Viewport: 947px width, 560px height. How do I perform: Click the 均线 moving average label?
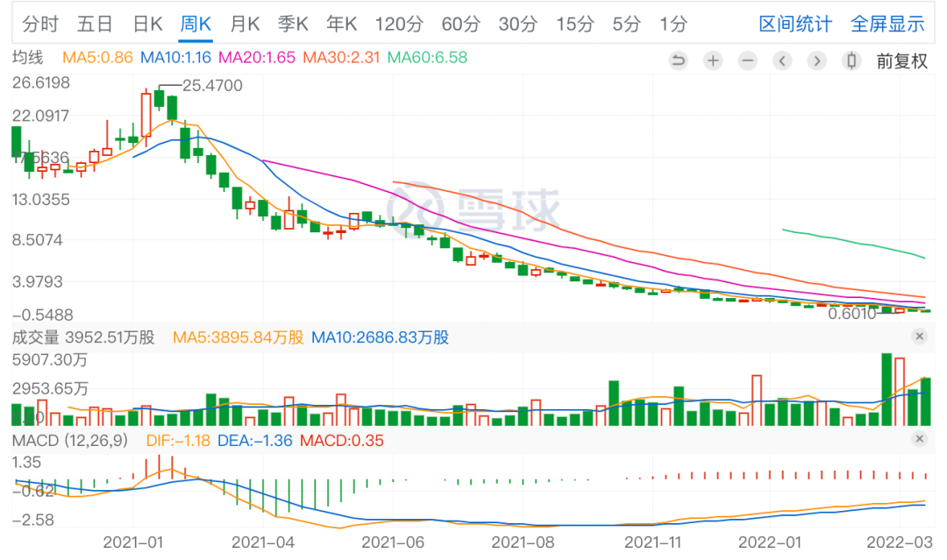28,58
